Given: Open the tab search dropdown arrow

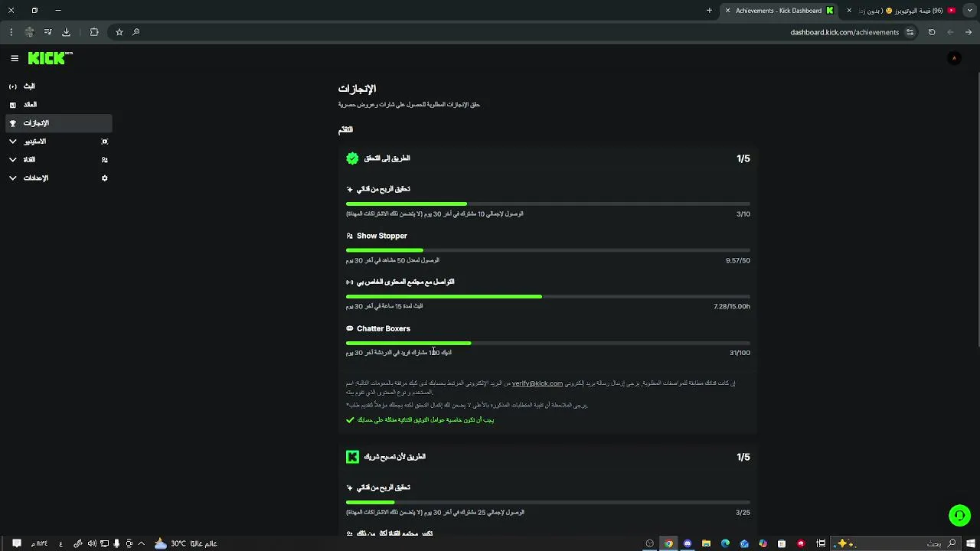Looking at the screenshot, I should pyautogui.click(x=969, y=11).
